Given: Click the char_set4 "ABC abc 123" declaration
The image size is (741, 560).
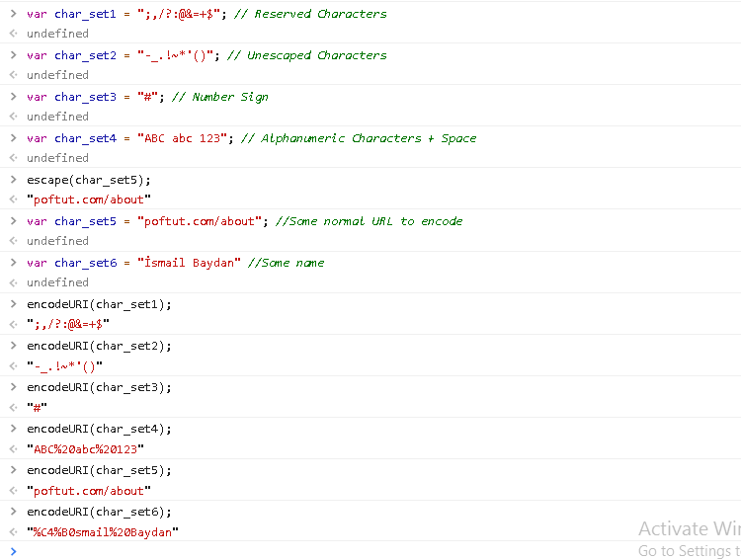Looking at the screenshot, I should [251, 138].
